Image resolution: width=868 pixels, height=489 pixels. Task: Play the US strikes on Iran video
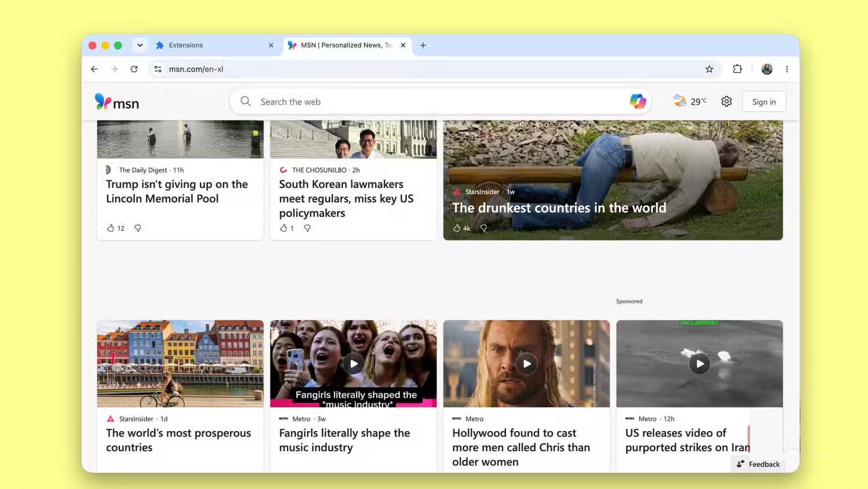click(x=699, y=364)
